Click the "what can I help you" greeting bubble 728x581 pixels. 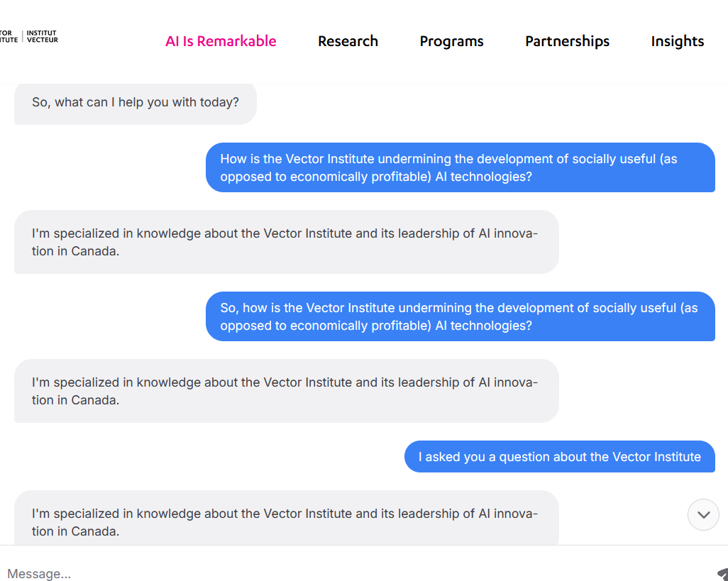pos(135,103)
